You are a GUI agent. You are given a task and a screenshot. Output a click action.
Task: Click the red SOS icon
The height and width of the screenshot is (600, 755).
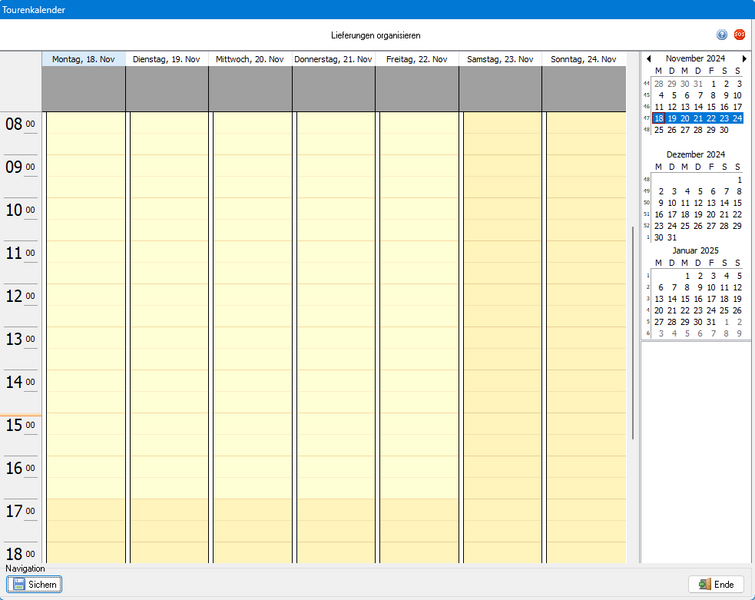pyautogui.click(x=740, y=35)
